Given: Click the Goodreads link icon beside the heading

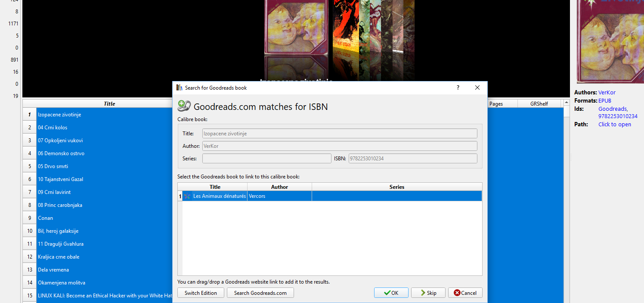Looking at the screenshot, I should (184, 106).
